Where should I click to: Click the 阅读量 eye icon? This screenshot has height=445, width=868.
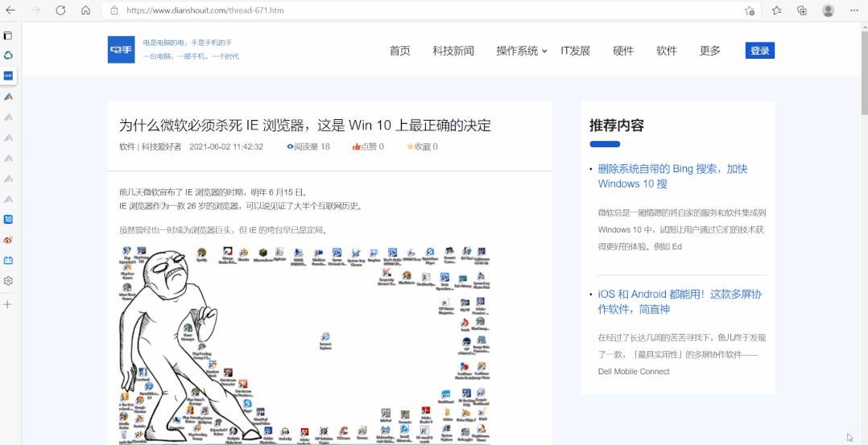click(290, 146)
